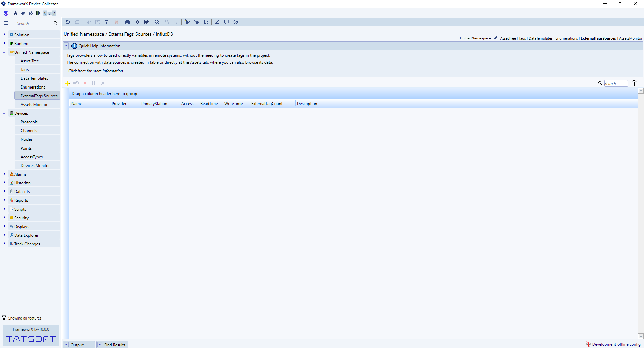The image size is (644, 348).
Task: Expand the Alarms tree node
Action: pos(4,174)
